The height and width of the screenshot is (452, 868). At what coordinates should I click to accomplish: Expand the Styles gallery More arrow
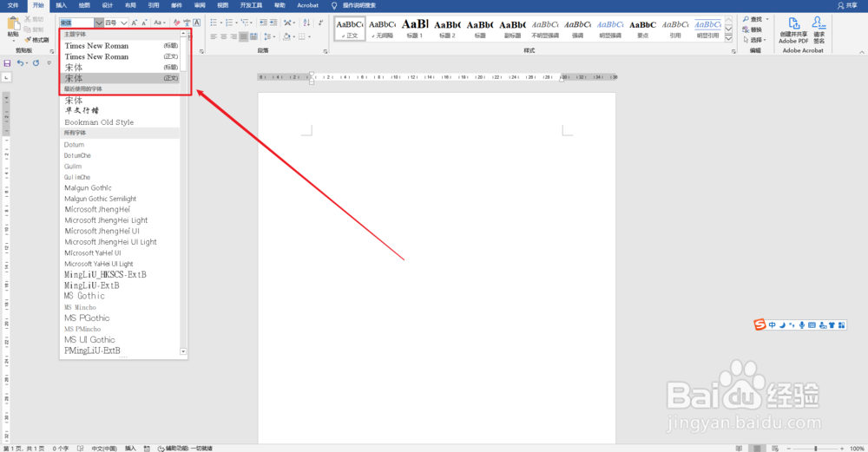[728, 39]
